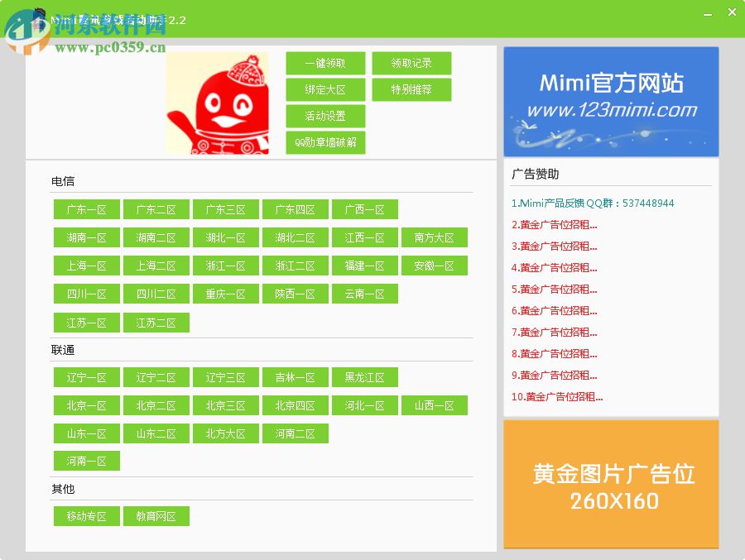Open the 领取记录 claim history
Screen dimensions: 745x560
(411, 63)
